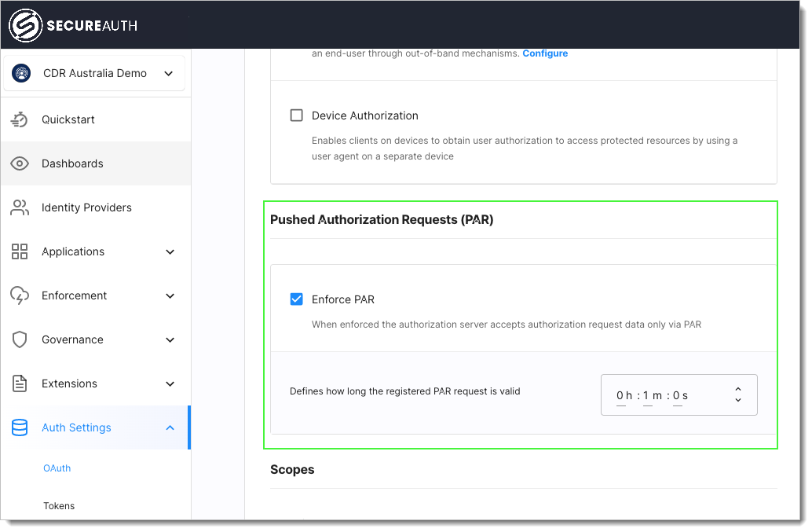This screenshot has height=532, width=812.
Task: Click the Enforcement cloud lightning icon
Action: click(x=20, y=295)
